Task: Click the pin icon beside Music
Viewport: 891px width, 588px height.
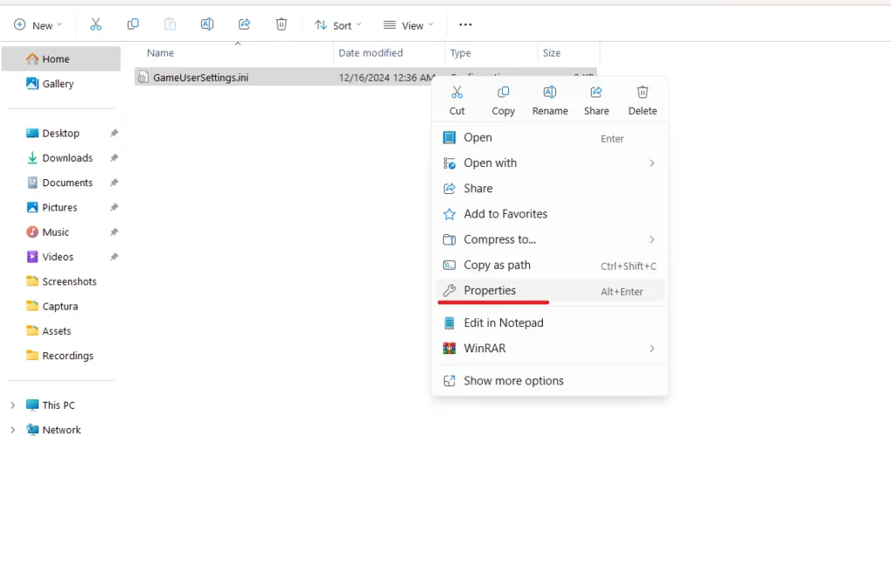Action: pyautogui.click(x=114, y=231)
